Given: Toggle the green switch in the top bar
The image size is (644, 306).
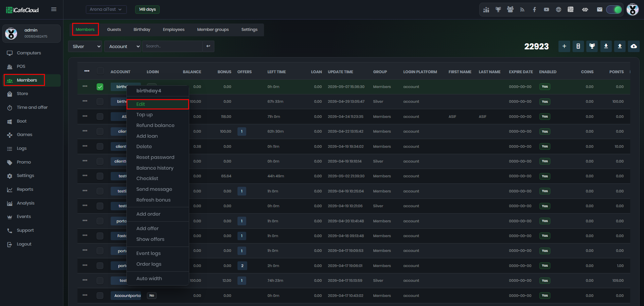Looking at the screenshot, I should coord(614,10).
